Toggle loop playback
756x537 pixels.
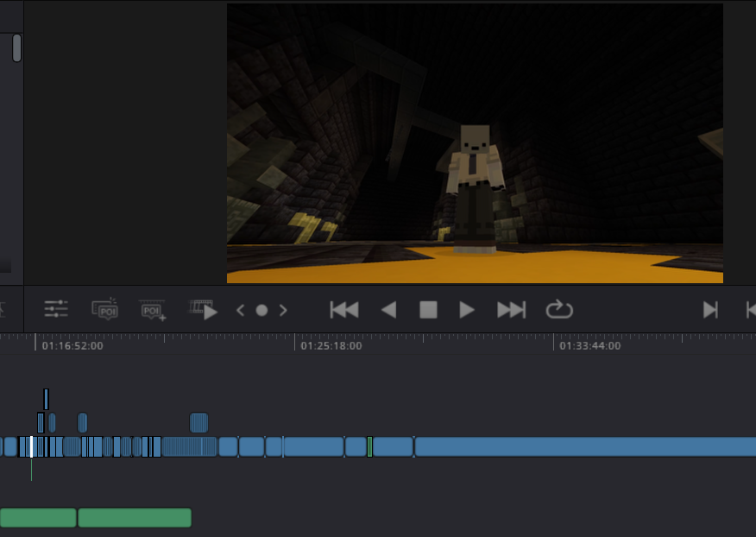pos(559,309)
